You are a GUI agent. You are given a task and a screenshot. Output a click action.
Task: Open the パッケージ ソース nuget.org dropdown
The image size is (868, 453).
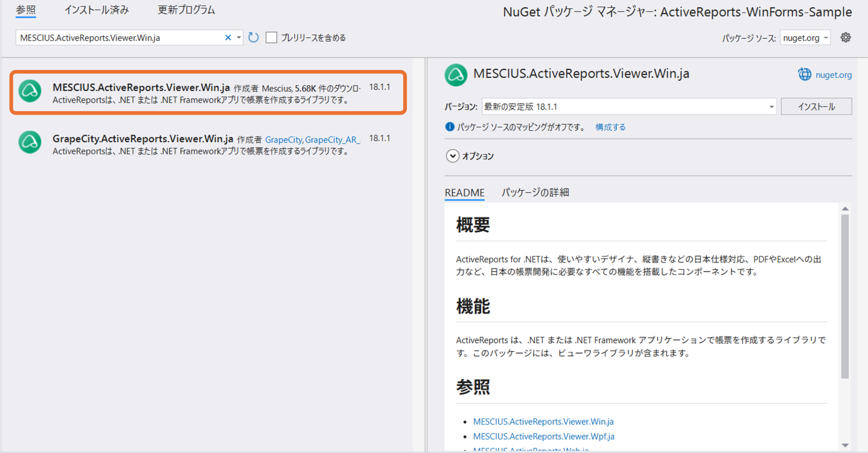[x=805, y=37]
